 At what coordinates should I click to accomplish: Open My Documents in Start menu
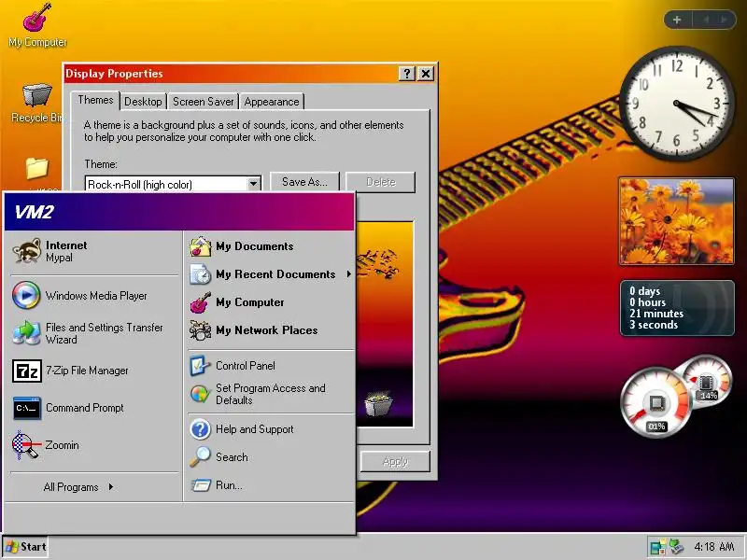tap(271, 246)
